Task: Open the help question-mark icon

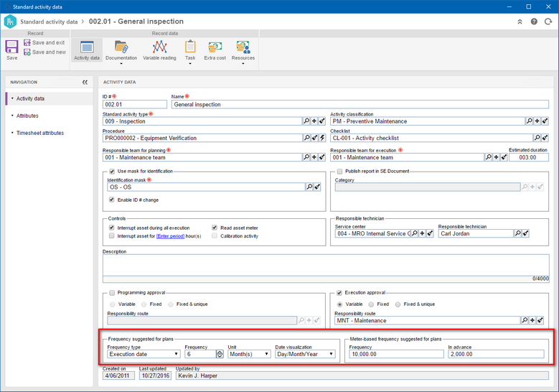Action: pos(534,22)
